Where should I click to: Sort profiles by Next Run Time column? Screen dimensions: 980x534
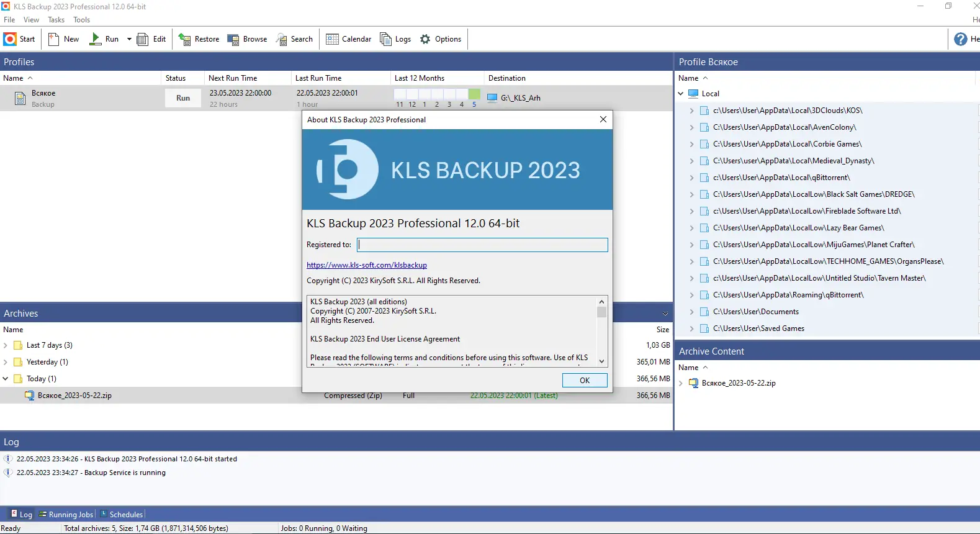pyautogui.click(x=247, y=78)
